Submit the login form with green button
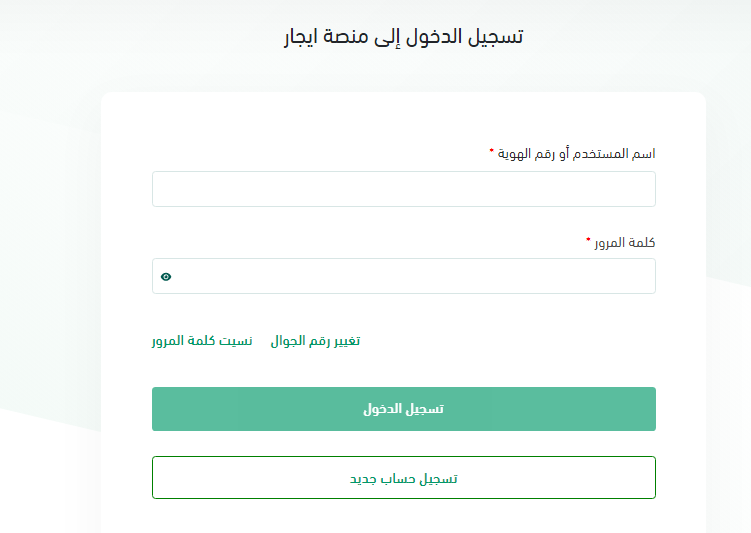 [403, 409]
